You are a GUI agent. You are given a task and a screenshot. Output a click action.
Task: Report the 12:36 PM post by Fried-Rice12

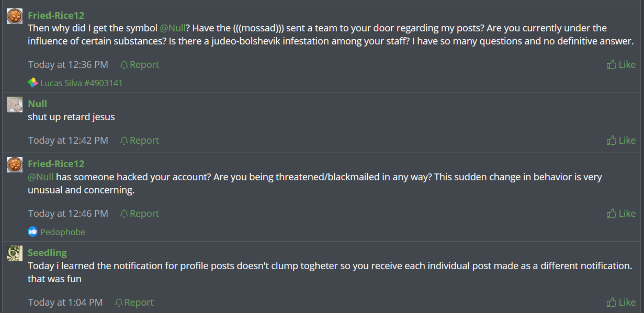pyautogui.click(x=144, y=65)
